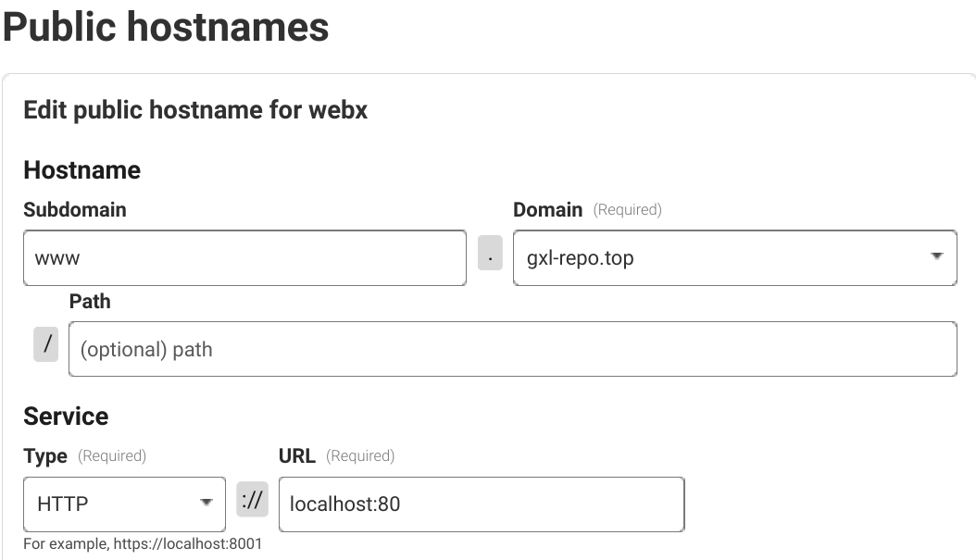Viewport: 976px width, 560px height.
Task: Click the Subdomain field containing www
Action: pos(244,258)
